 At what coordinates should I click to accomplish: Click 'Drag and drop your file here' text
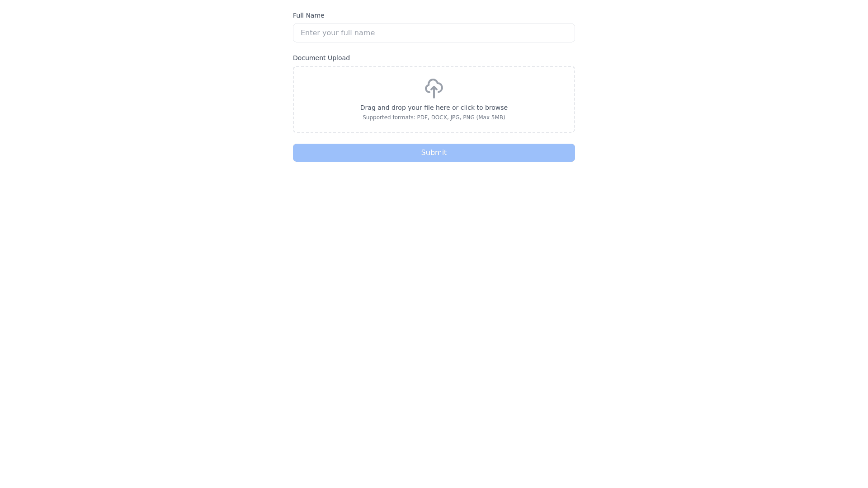[x=405, y=108]
